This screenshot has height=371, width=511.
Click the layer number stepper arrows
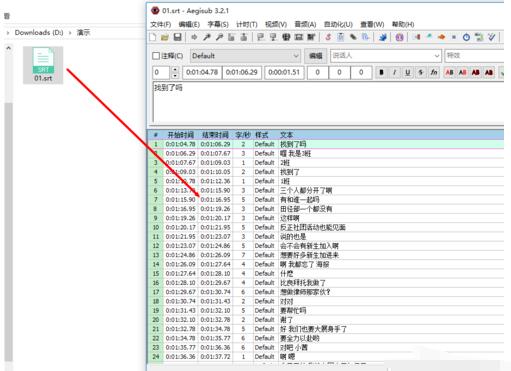point(175,72)
